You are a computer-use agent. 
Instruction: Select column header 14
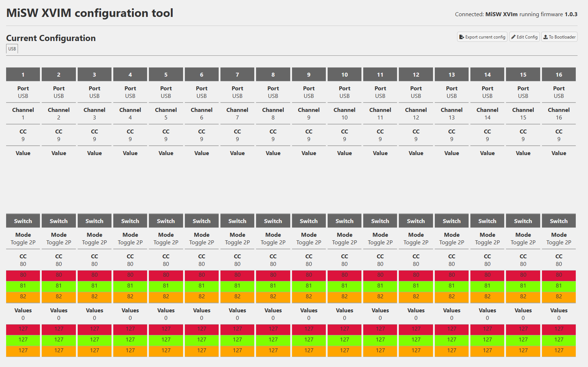click(487, 74)
